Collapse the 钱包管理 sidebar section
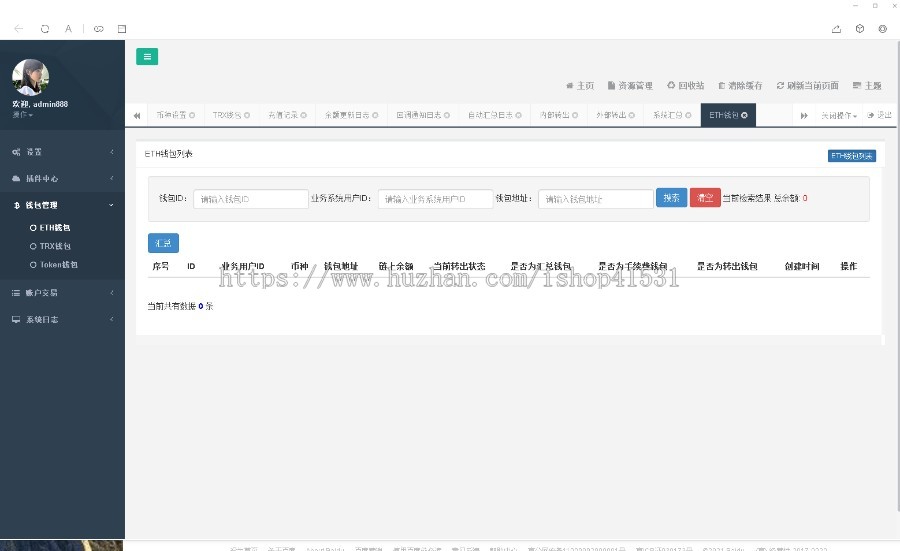Viewport: 900px width, 551px height. pos(62,205)
